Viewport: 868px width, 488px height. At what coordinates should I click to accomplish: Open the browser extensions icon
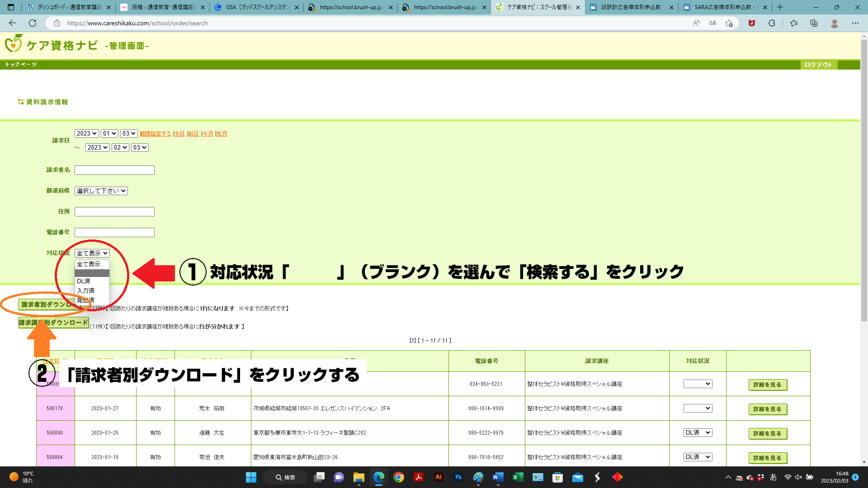pos(772,23)
